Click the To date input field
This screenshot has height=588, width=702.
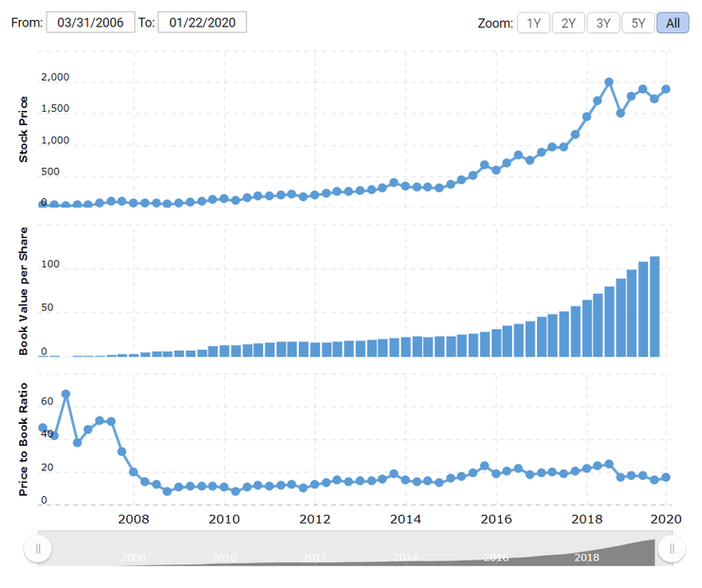[x=202, y=22]
